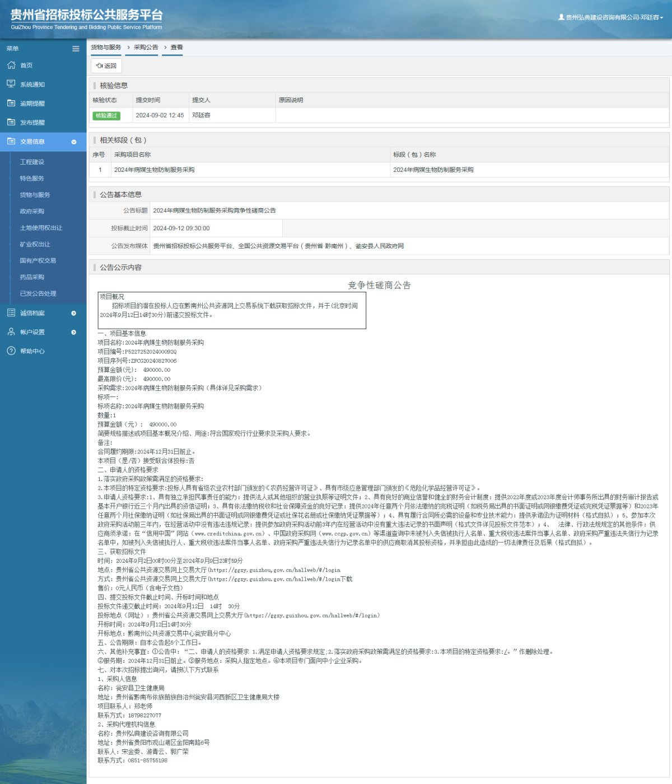672x784 pixels.
Task: Expand the 诚信档案 menu arrow
Action: (74, 313)
